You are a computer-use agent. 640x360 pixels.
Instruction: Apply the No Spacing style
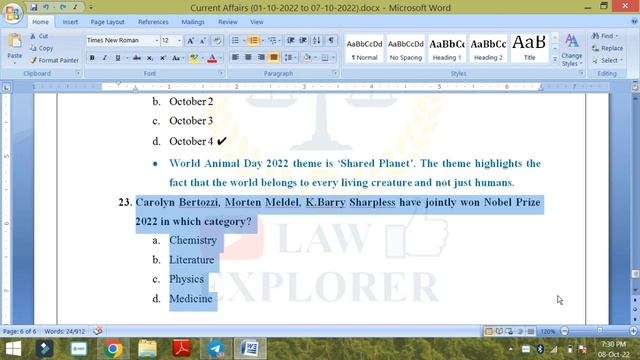tap(405, 49)
